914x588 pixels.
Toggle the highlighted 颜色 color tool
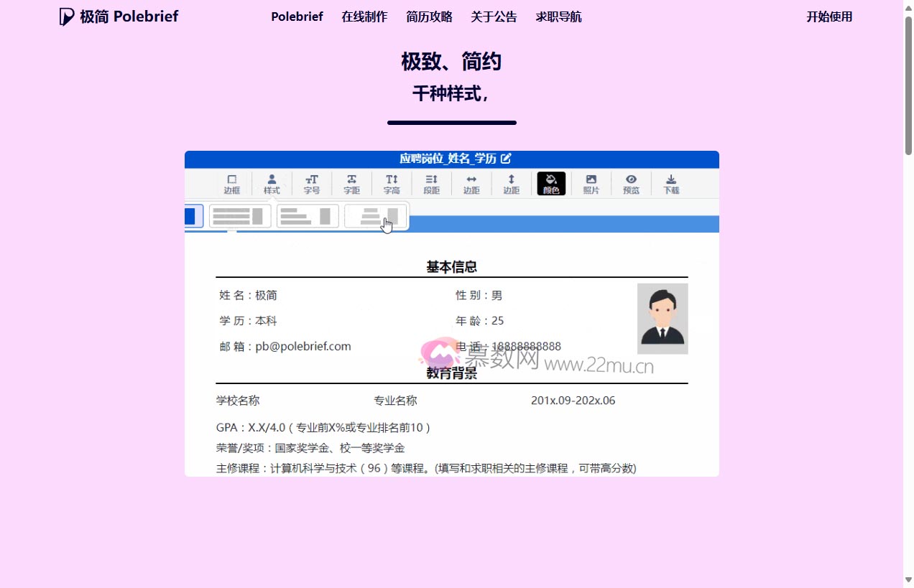point(550,183)
